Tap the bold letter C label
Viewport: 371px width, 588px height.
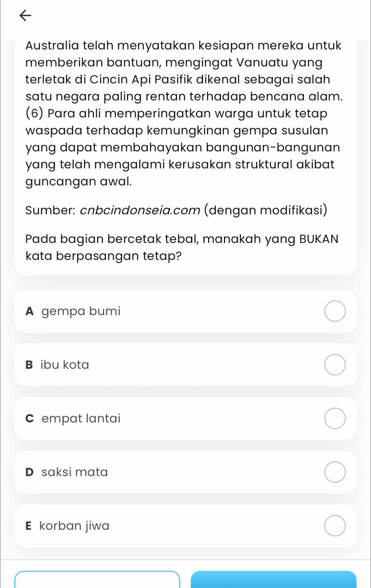(x=30, y=418)
